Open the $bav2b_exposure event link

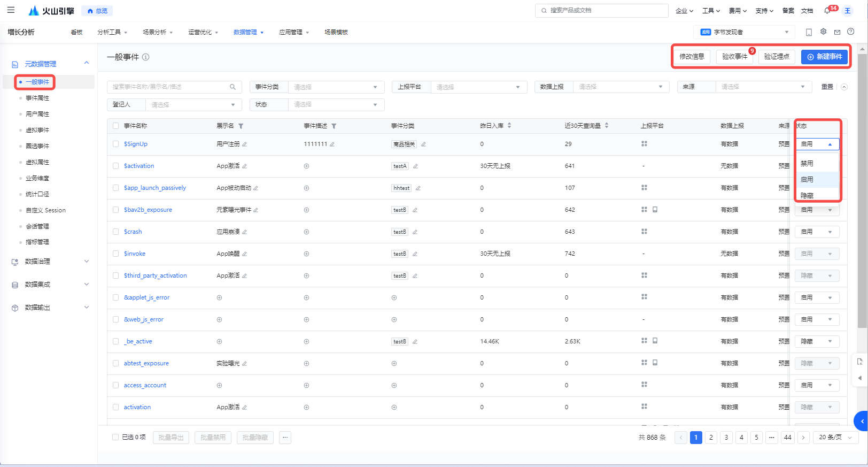(x=148, y=210)
